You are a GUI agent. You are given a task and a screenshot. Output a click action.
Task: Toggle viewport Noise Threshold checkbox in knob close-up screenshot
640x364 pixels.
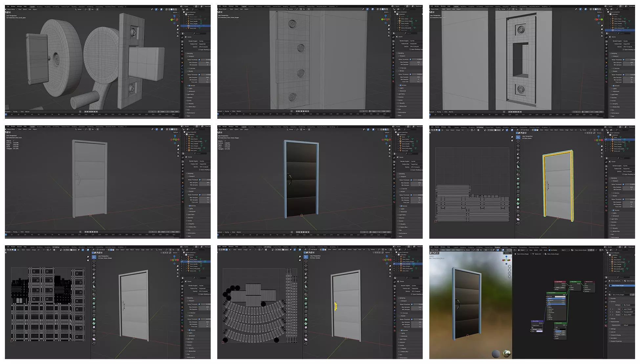pyautogui.click(x=199, y=60)
